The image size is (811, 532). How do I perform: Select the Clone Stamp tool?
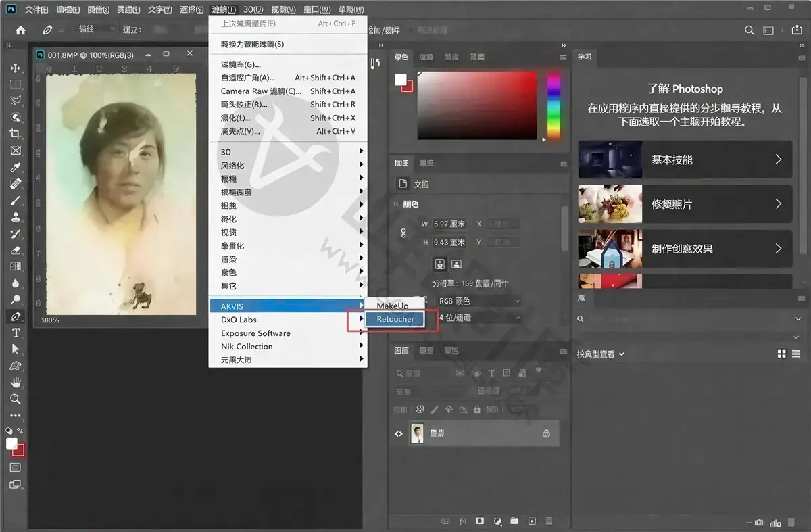tap(16, 217)
